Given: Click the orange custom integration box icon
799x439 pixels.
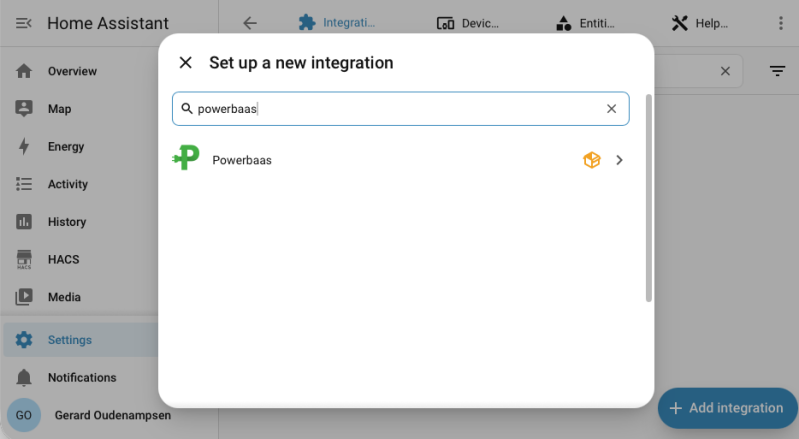Looking at the screenshot, I should tap(592, 160).
